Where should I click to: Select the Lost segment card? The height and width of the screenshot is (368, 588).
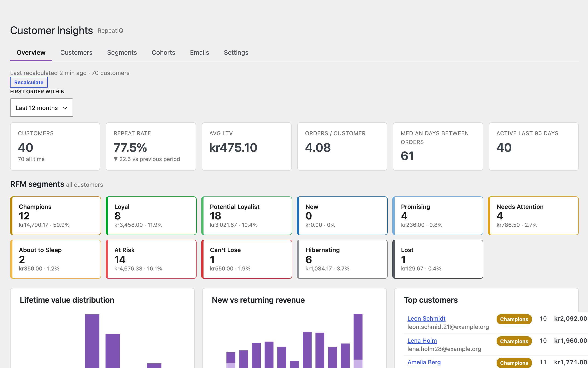click(438, 259)
